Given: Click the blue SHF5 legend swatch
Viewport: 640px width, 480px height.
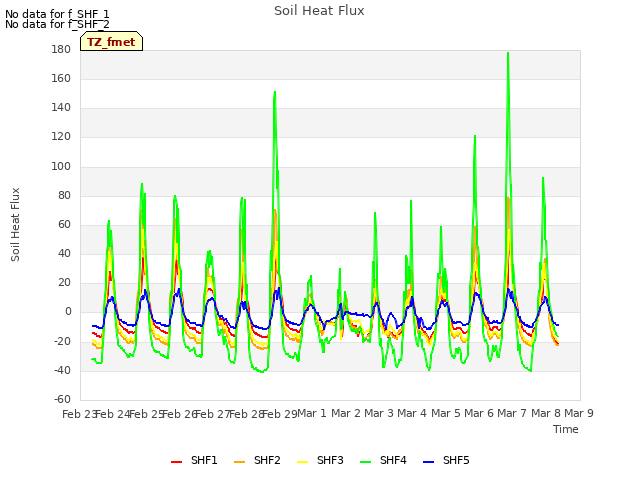Looking at the screenshot, I should [x=429, y=462].
